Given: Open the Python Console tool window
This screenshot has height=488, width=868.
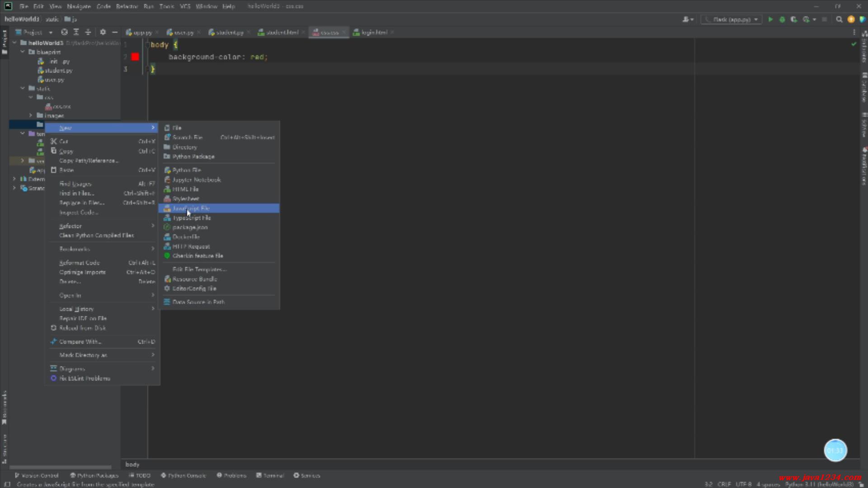Looking at the screenshot, I should [x=183, y=475].
